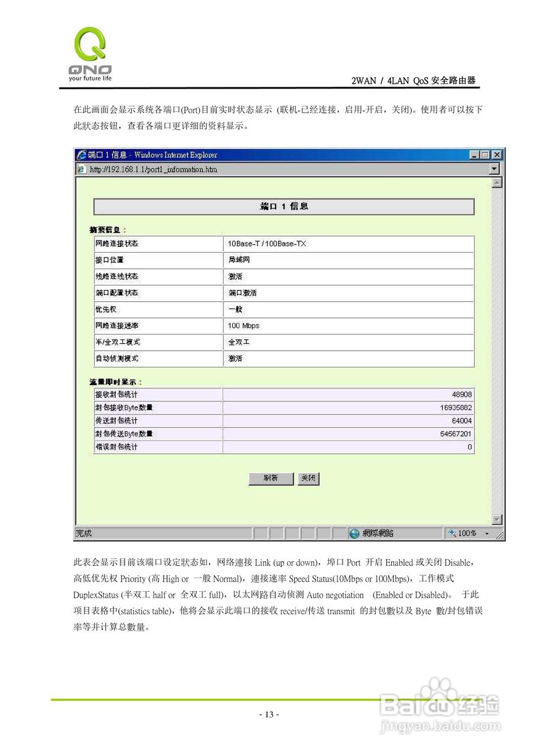Screen dimensions: 534x756
Task: Maximize the Internet Explorer window
Action: [x=485, y=155]
